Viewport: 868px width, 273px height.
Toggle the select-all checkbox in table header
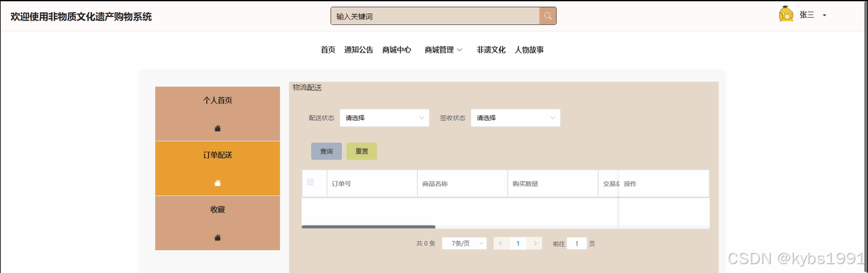(x=310, y=182)
